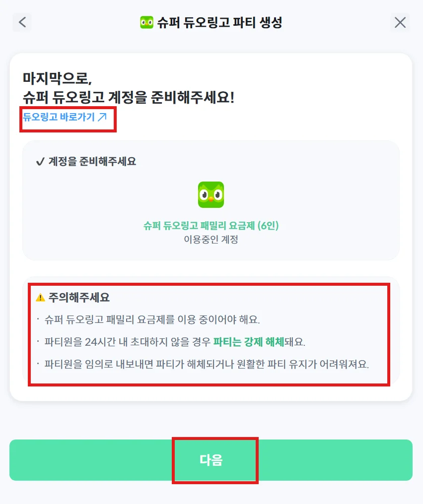Close the 슈퍼 듀오링고 파티 생성 dialog

pos(400,22)
